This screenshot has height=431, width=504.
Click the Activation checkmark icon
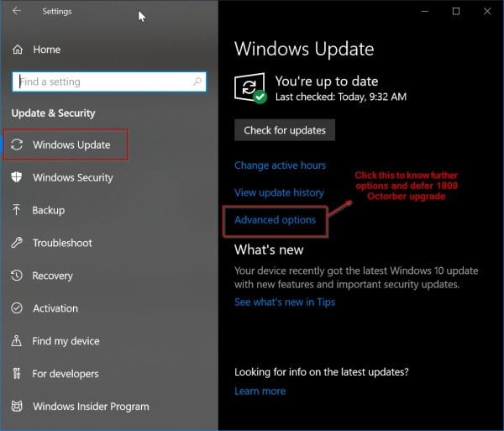pyautogui.click(x=17, y=308)
